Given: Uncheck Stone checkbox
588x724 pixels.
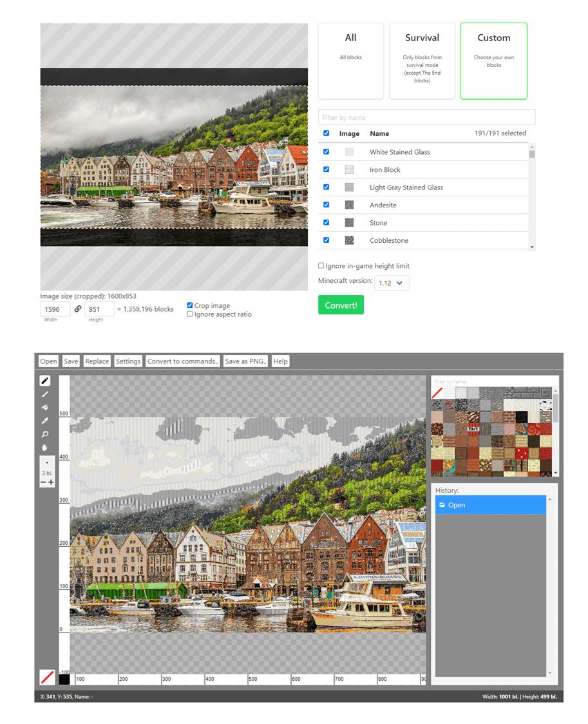Looking at the screenshot, I should pos(327,222).
